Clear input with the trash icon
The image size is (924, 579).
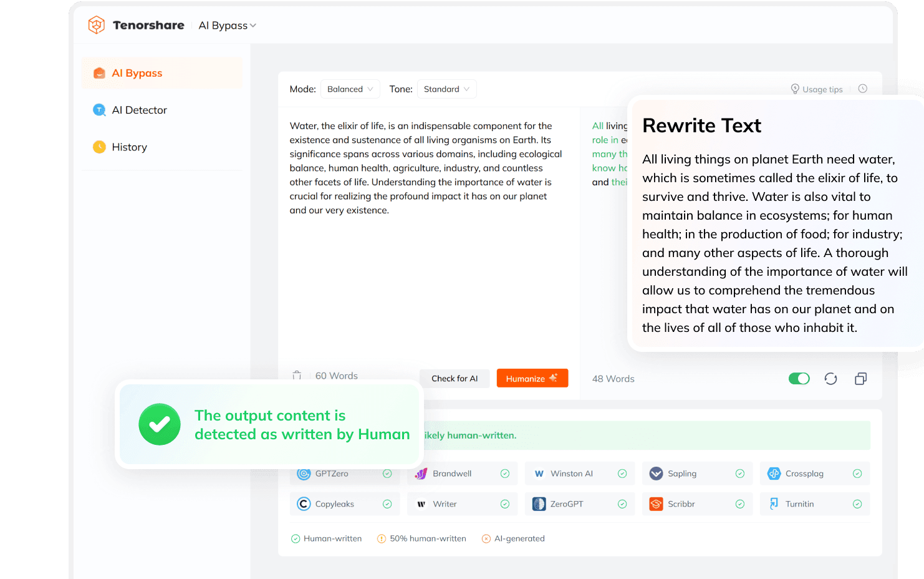coord(297,375)
